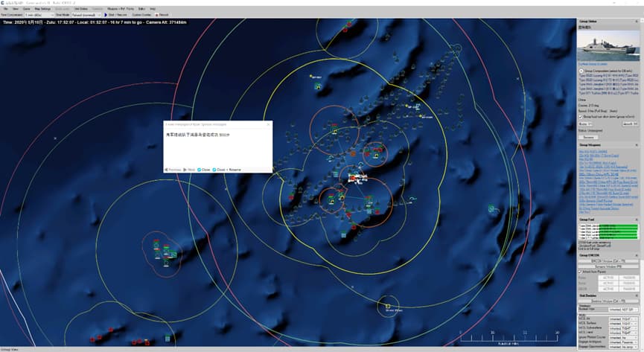Collapse the Group Status panel section
644x352 pixels.
click(637, 22)
